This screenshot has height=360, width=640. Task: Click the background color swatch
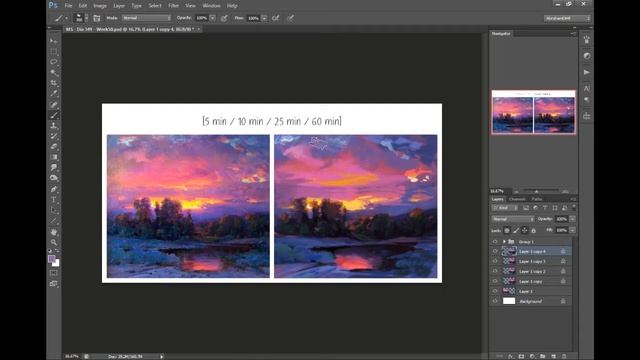click(x=57, y=264)
